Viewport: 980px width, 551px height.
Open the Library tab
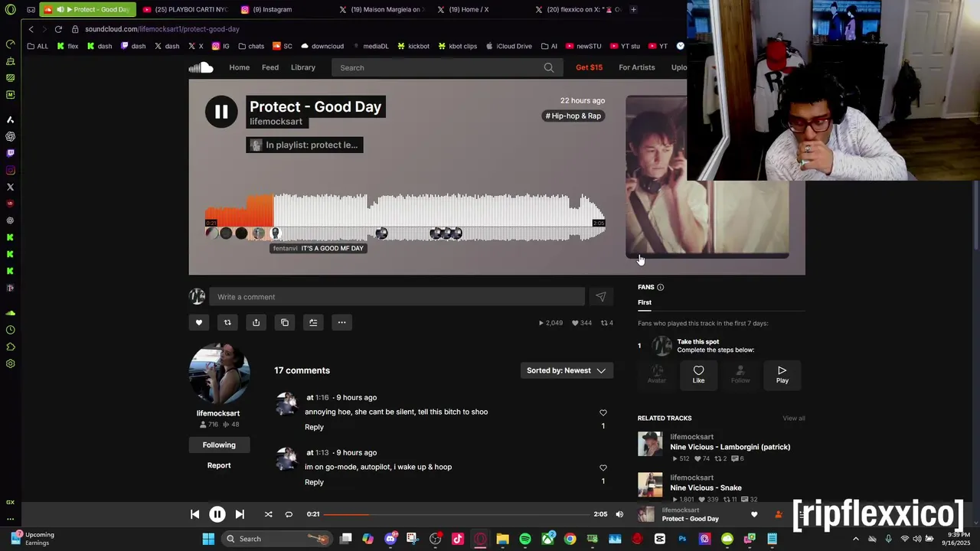click(303, 67)
